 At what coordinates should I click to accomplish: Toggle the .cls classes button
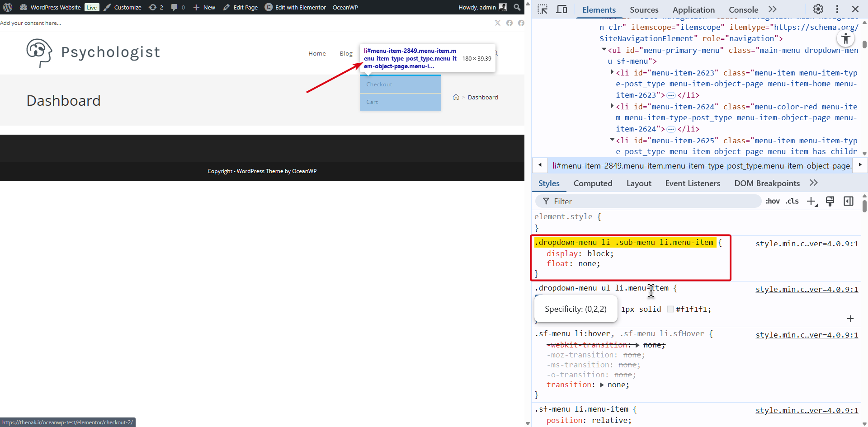pos(792,201)
